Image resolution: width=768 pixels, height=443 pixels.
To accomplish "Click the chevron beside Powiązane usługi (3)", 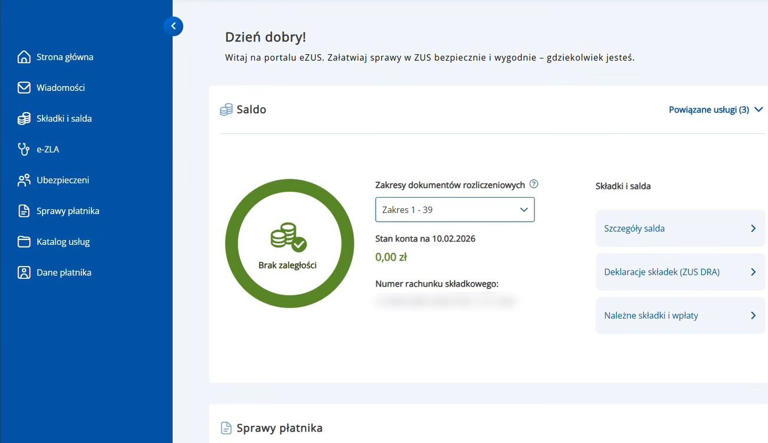I will (758, 109).
